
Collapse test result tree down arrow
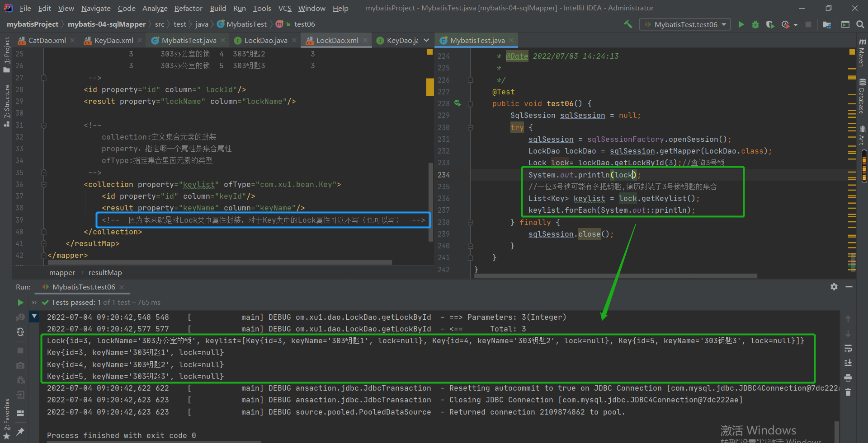point(34,317)
